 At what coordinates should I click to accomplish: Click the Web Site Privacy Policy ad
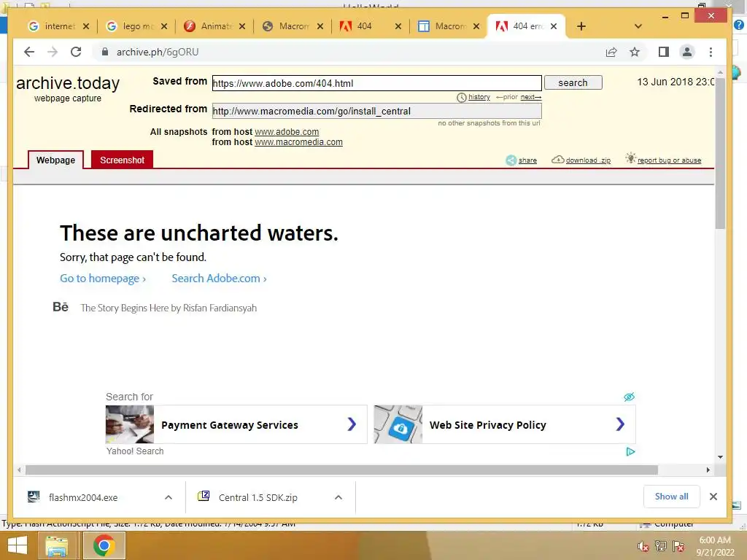click(505, 424)
